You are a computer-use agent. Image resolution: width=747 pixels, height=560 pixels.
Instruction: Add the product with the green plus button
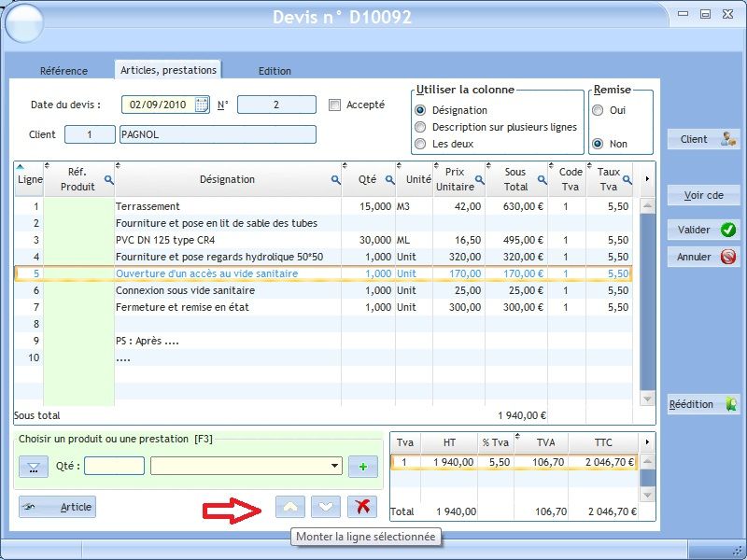click(363, 466)
